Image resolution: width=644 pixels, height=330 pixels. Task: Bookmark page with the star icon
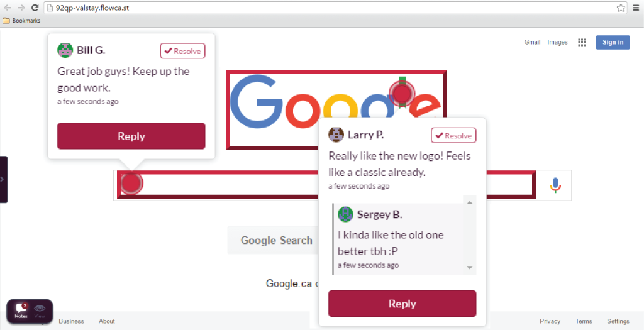621,8
